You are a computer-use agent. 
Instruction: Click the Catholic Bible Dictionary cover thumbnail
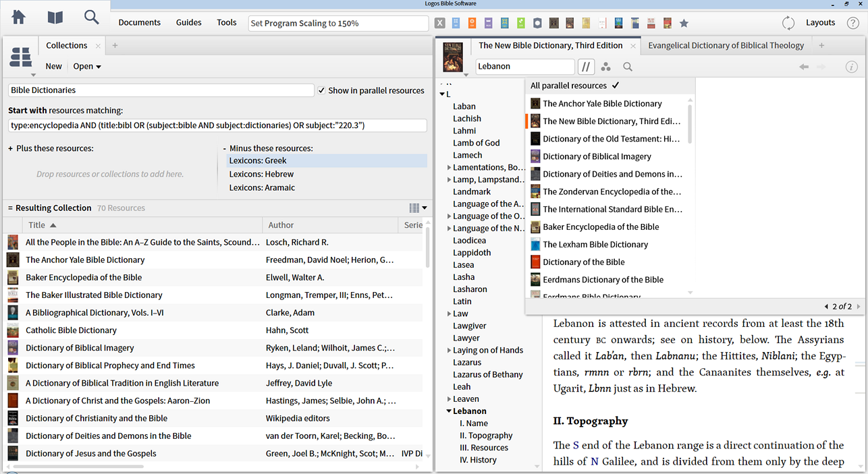[x=13, y=330]
